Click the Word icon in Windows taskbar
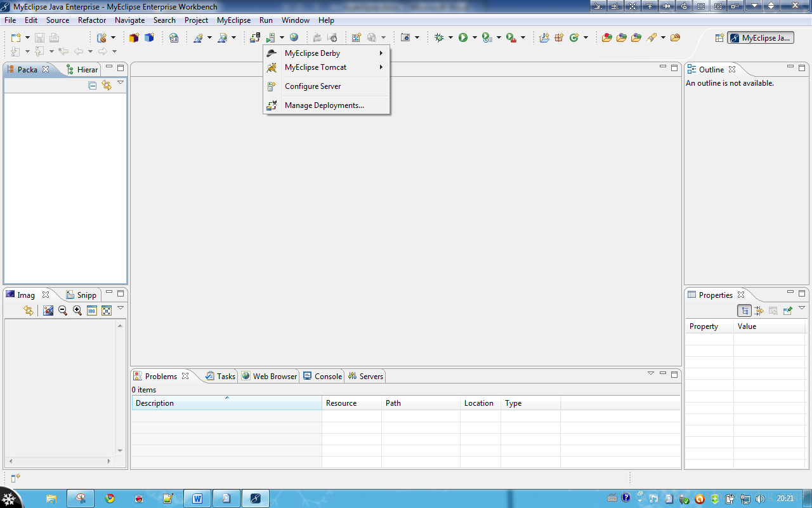The image size is (812, 508). click(197, 499)
